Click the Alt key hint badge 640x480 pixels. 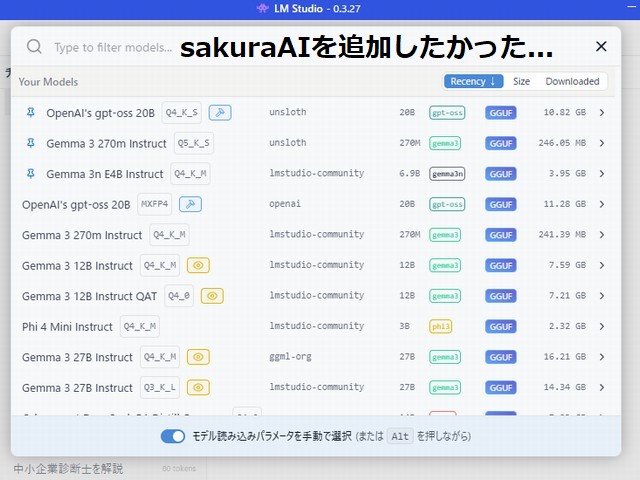coord(400,436)
